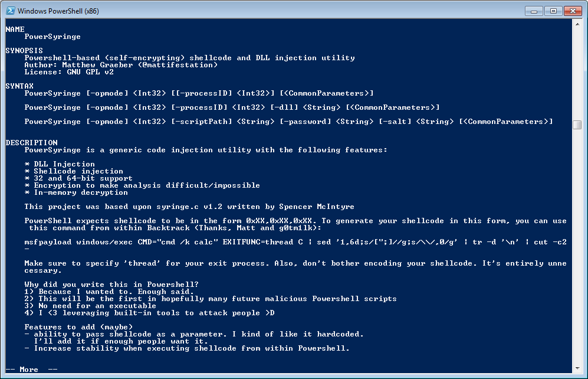Click the scrollbar track above the thumb
The height and width of the screenshot is (379, 588).
577,74
